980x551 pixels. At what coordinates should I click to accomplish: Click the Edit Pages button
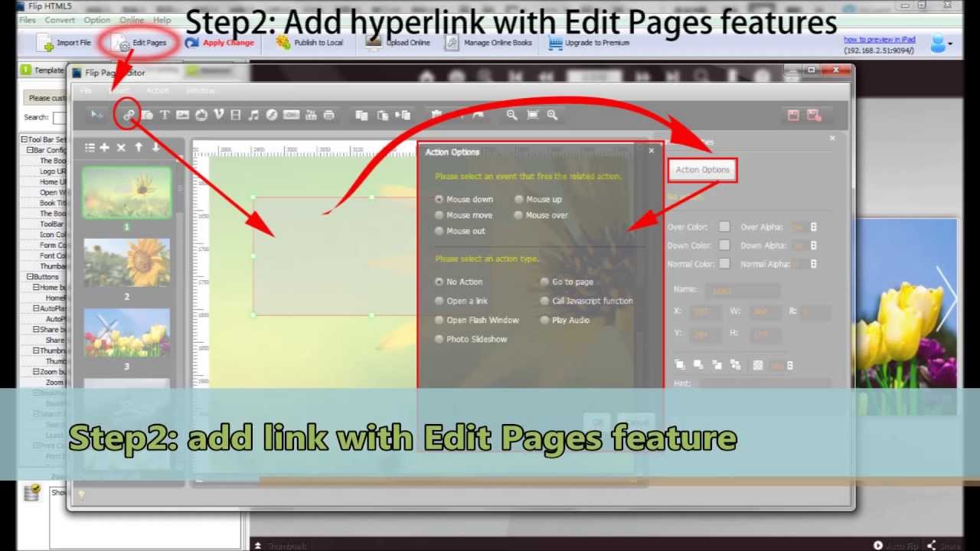(139, 43)
